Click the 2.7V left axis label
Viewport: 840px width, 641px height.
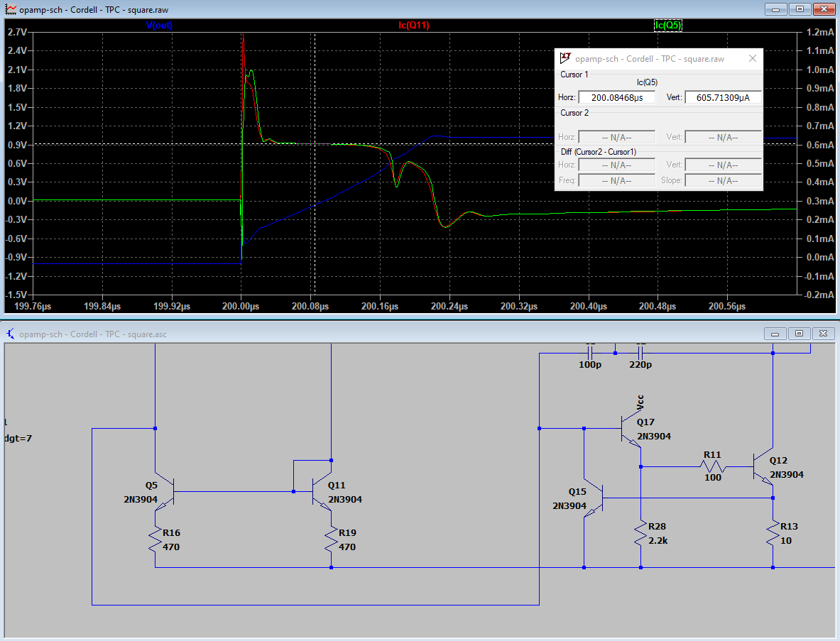coord(16,32)
